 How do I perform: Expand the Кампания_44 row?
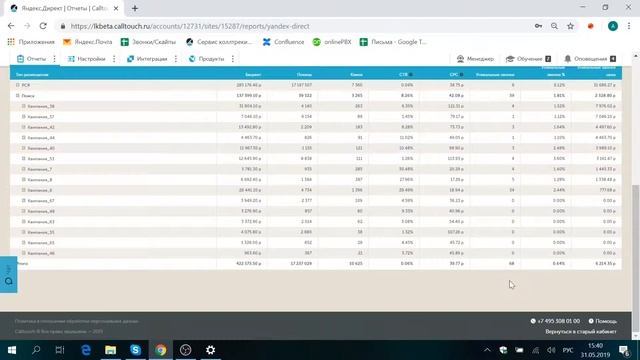[x=24, y=138]
